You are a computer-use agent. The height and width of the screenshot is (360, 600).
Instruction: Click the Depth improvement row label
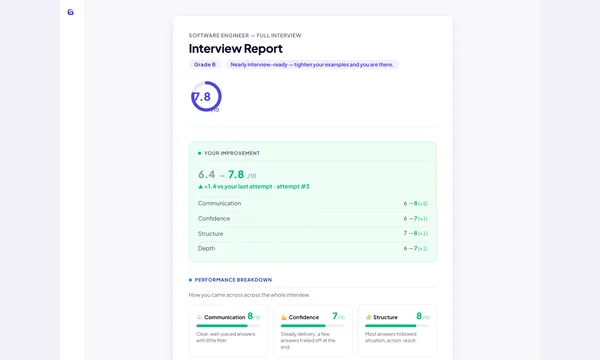tap(206, 248)
